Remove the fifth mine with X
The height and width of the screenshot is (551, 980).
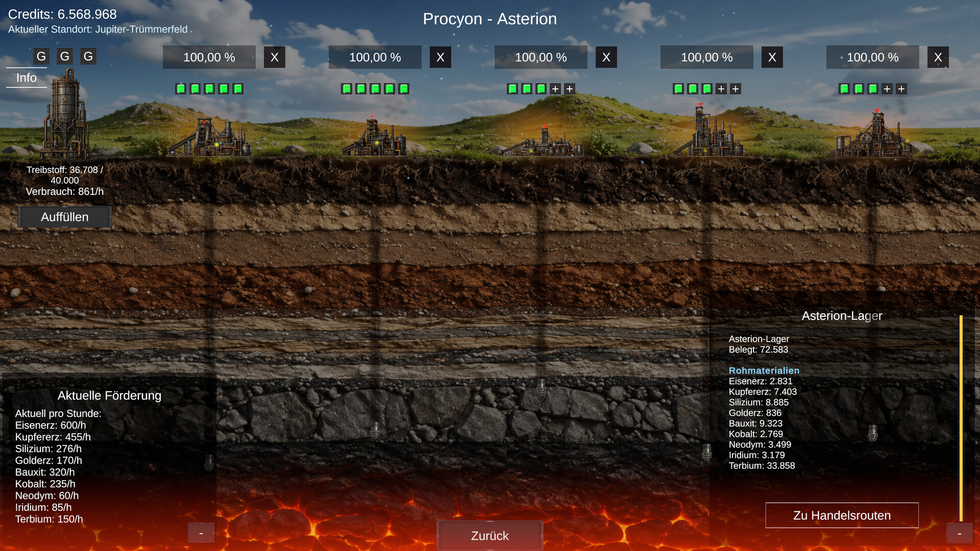pos(938,57)
